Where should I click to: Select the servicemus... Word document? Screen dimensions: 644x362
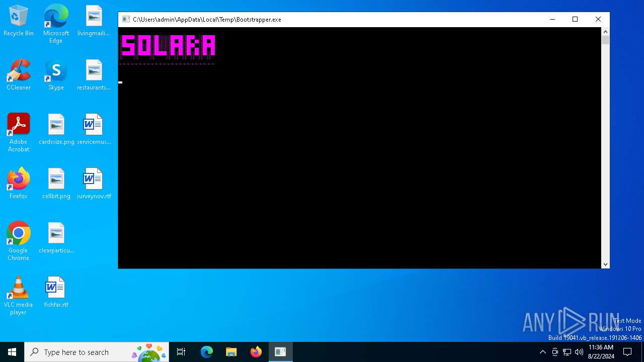(x=94, y=129)
